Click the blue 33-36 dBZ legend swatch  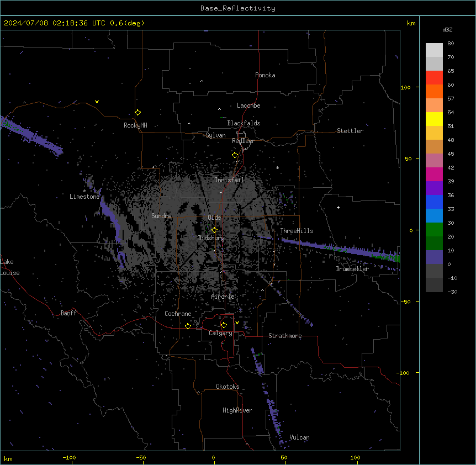[x=434, y=202]
